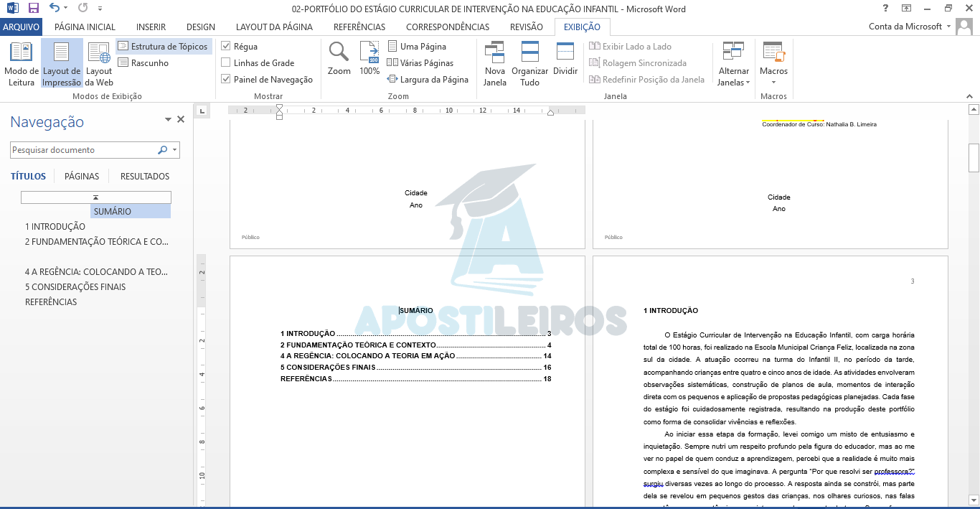
Task: Open search options dropdown in Navegação
Action: coord(174,150)
